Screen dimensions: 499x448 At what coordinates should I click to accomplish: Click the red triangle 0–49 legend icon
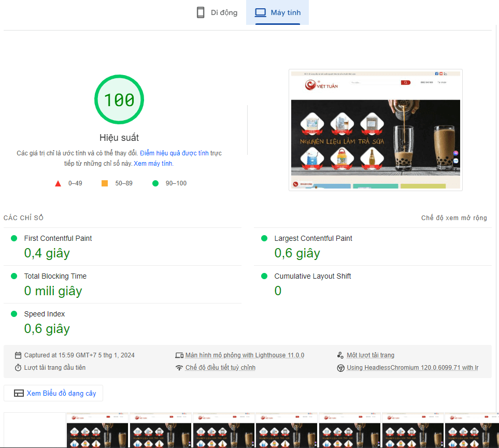[x=58, y=183]
